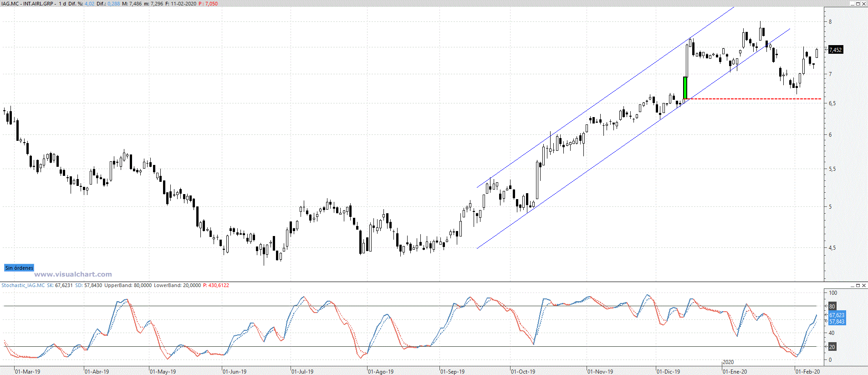Image resolution: width=868 pixels, height=375 pixels.
Task: Close the Stochastic indicator pane
Action: pyautogui.click(x=864, y=286)
